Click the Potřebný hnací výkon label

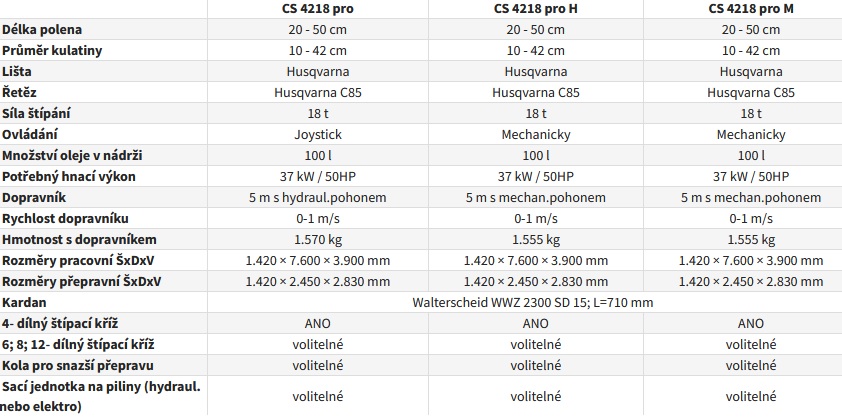[x=69, y=177]
